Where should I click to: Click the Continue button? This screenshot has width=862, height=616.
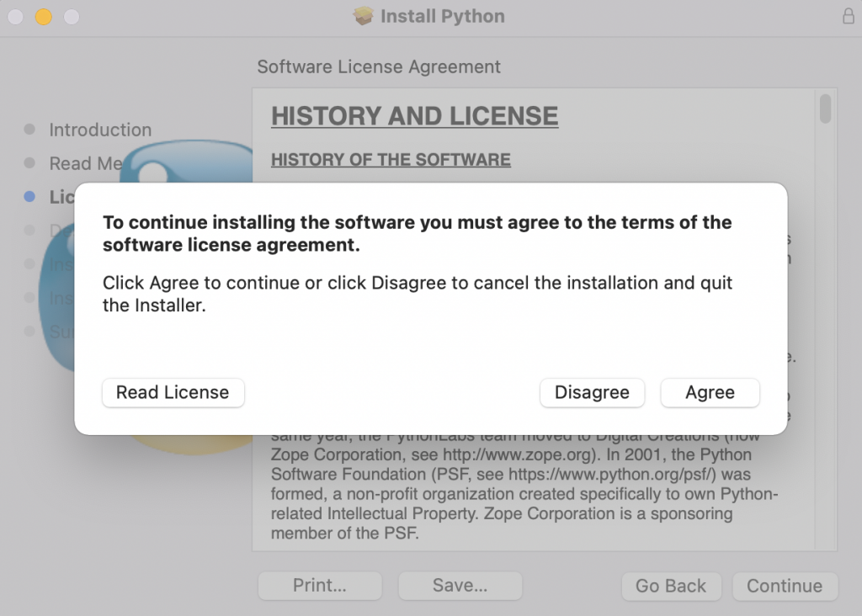[785, 586]
